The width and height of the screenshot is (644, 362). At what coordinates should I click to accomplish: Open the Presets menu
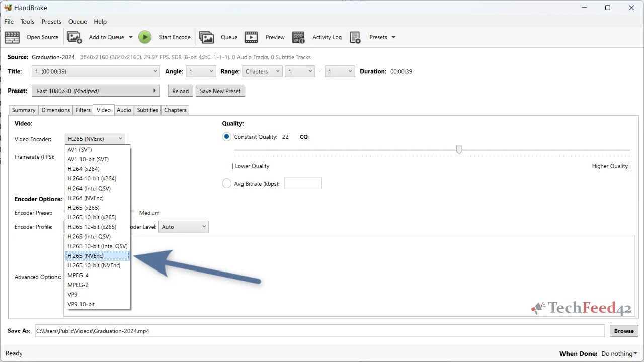pyautogui.click(x=51, y=22)
